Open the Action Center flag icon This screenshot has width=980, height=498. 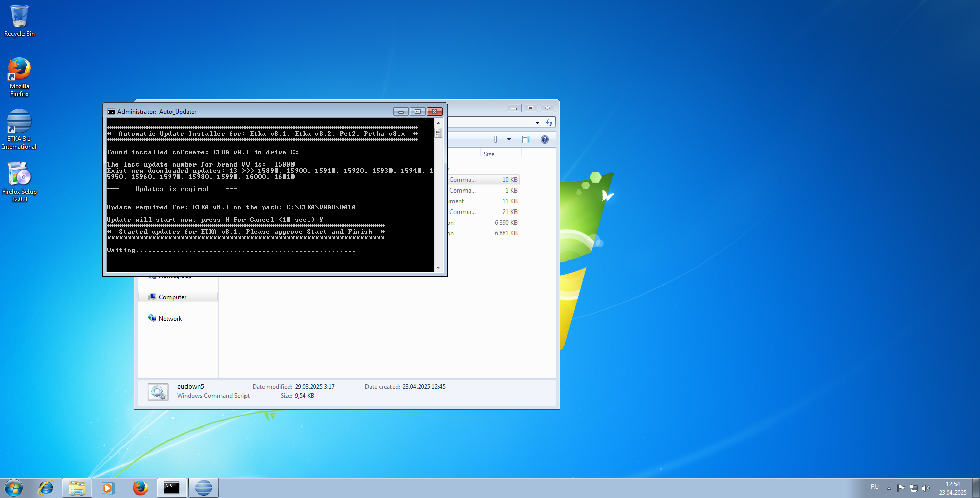[x=901, y=488]
